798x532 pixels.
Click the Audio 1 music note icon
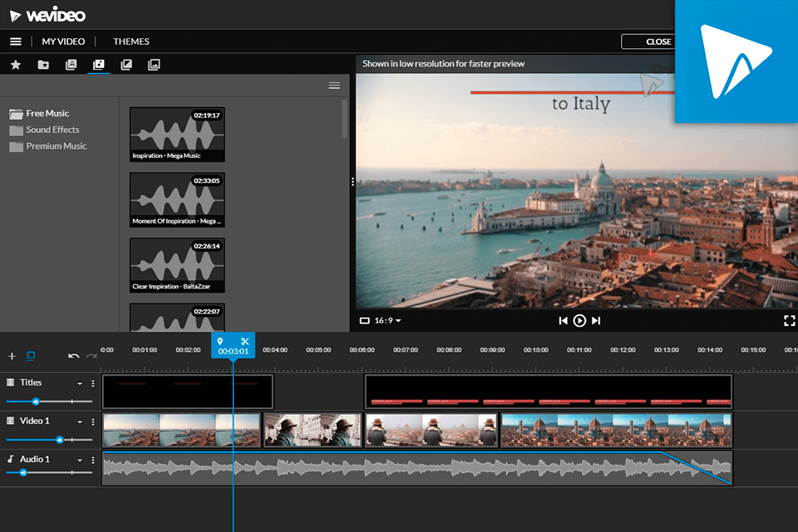(10, 459)
